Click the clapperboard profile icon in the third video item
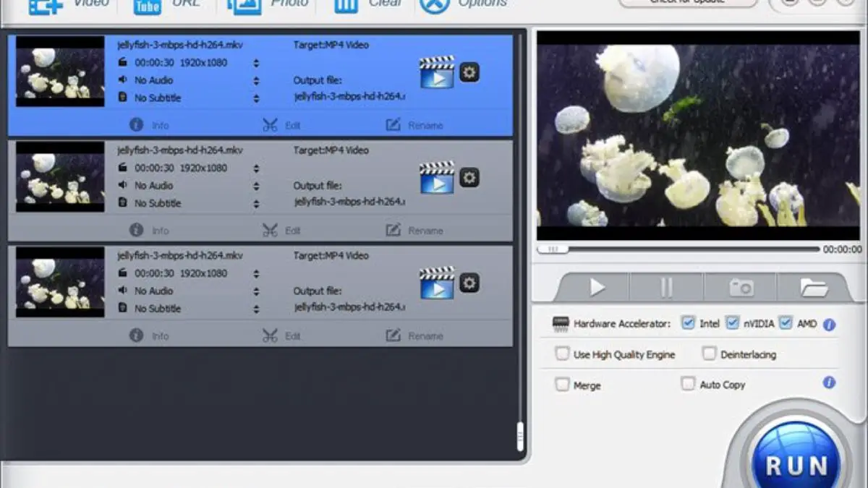This screenshot has height=488, width=868. pos(437,283)
